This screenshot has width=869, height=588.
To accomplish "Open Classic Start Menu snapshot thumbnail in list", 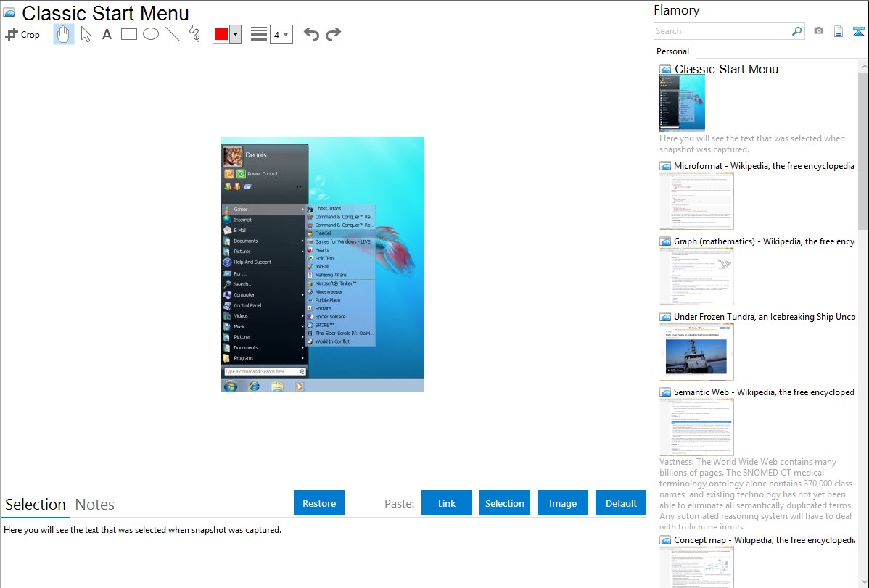I will tap(683, 103).
